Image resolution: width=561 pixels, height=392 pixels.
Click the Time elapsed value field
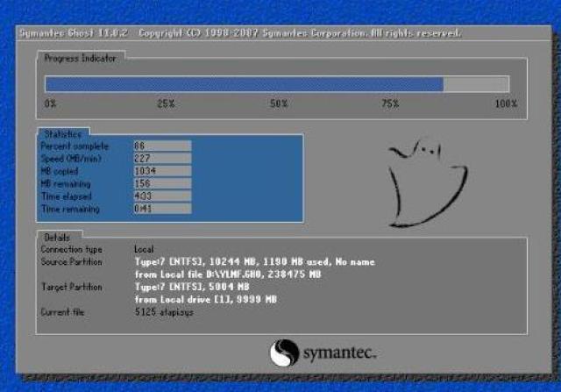tap(162, 196)
